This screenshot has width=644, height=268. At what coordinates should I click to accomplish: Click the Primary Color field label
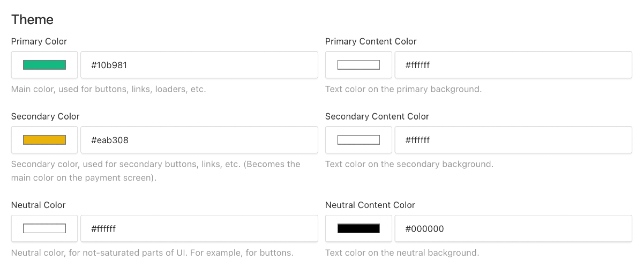(39, 41)
